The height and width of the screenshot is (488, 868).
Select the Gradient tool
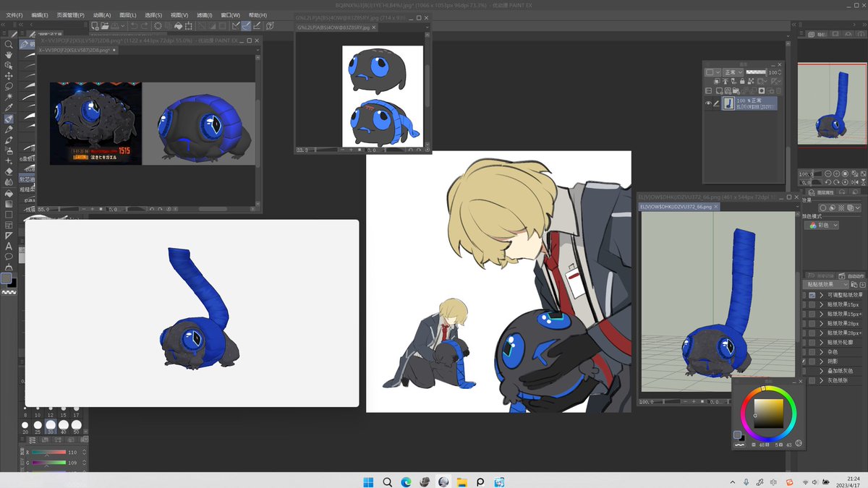(9, 204)
